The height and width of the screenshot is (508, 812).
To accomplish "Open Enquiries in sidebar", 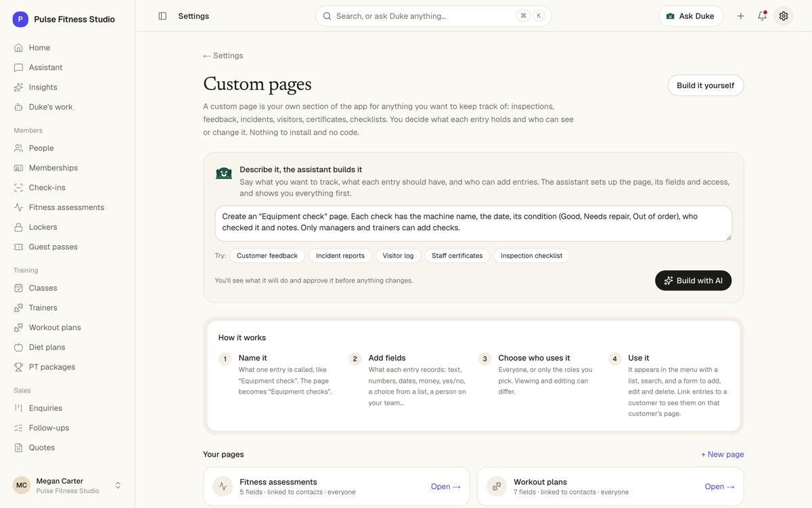I will 67,408.
